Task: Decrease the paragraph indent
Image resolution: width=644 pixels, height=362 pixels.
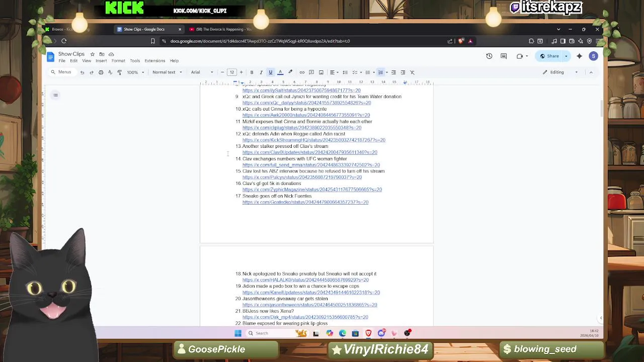Action: tap(393, 72)
